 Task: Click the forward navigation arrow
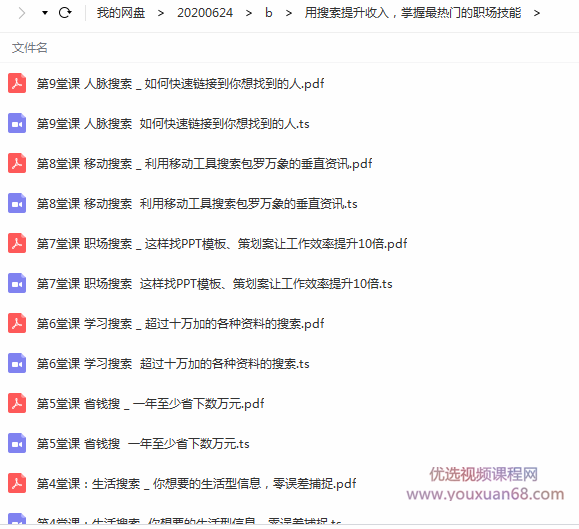(x=22, y=13)
